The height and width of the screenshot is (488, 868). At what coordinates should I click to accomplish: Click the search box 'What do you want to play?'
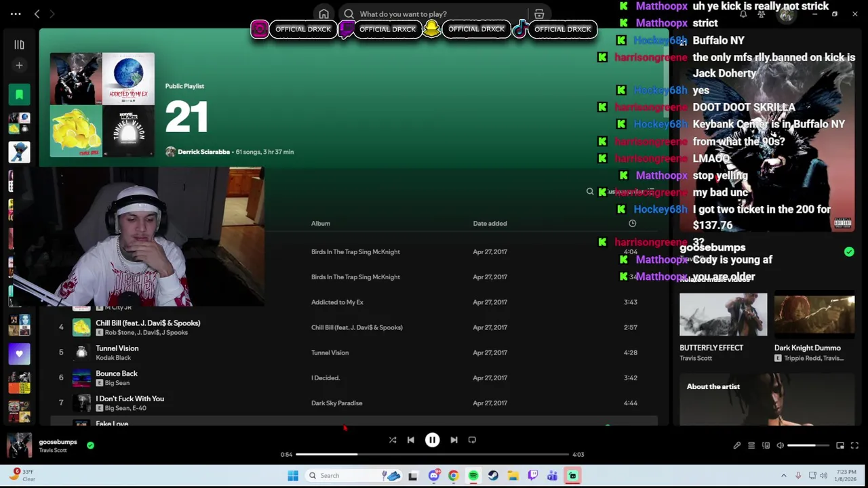click(434, 14)
